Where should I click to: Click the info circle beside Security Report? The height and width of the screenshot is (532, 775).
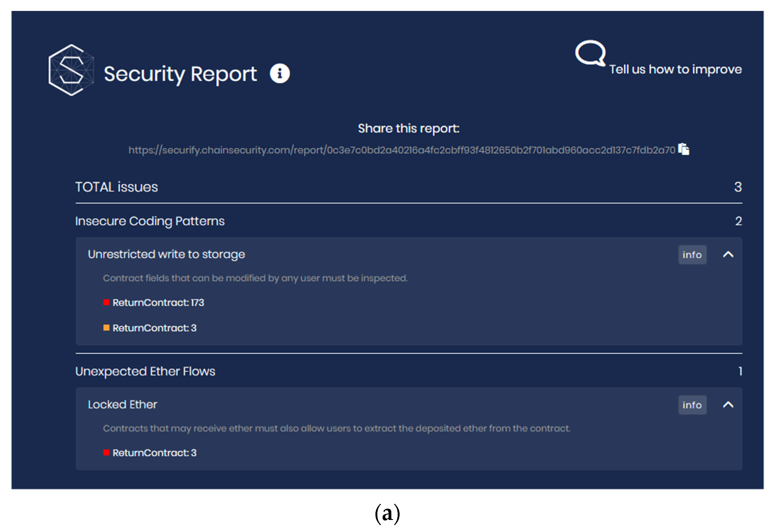279,73
